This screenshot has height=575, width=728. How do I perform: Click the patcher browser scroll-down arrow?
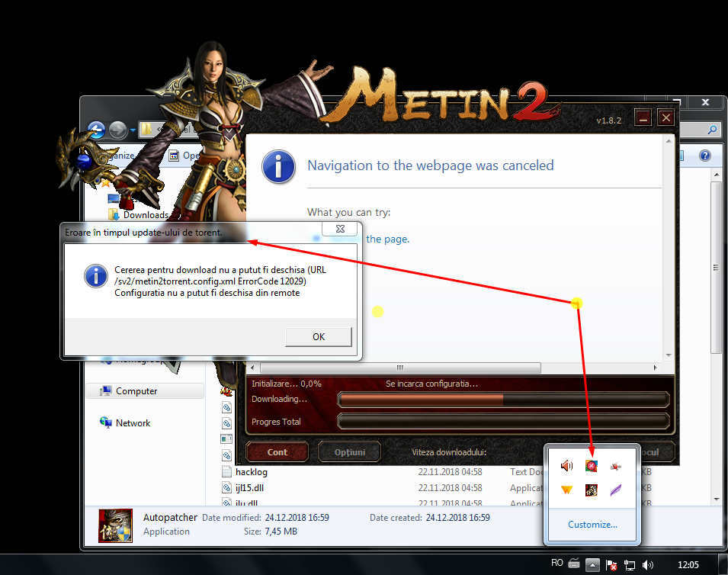coord(669,355)
